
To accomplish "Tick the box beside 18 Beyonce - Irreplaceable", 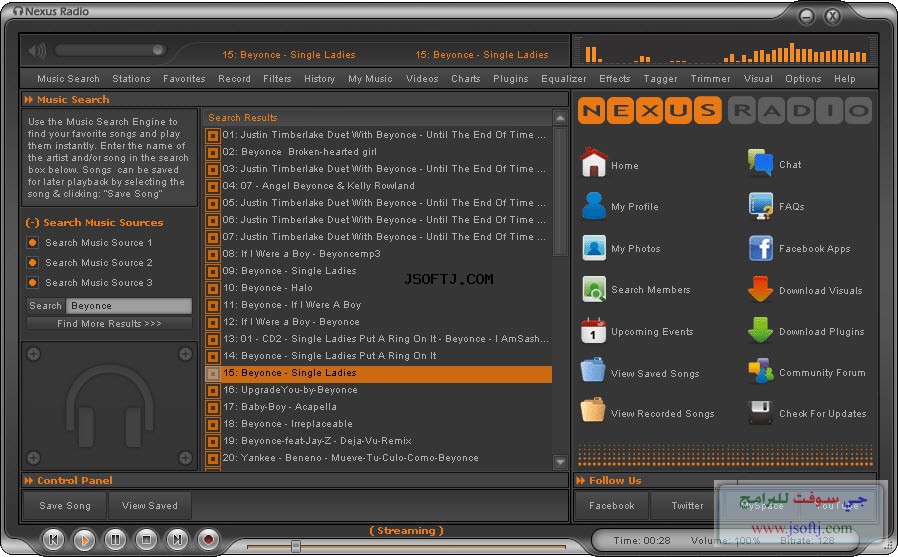I will [212, 425].
